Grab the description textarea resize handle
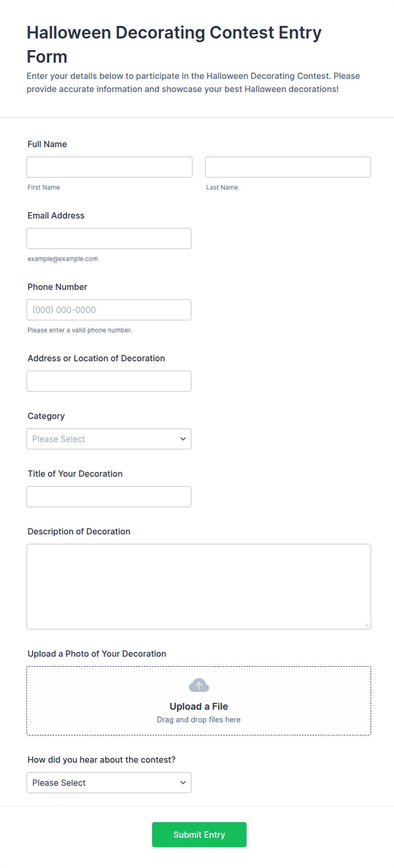 click(x=366, y=625)
